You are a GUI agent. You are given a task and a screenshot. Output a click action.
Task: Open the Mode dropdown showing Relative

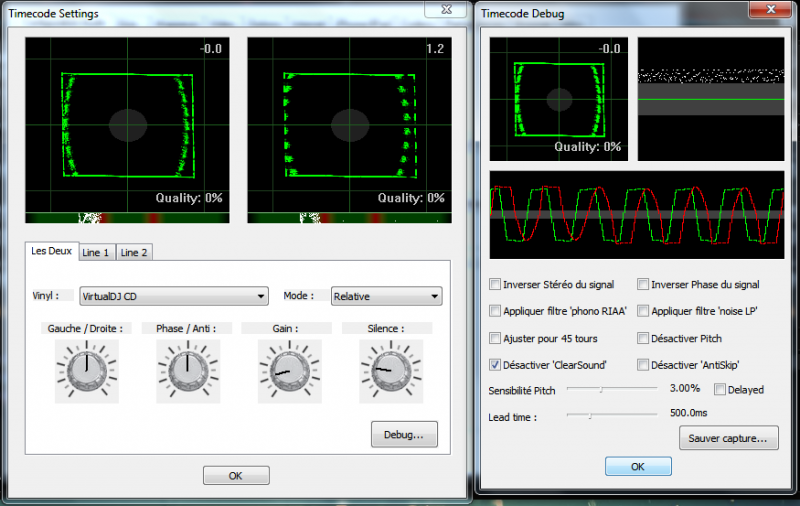[x=386, y=296]
